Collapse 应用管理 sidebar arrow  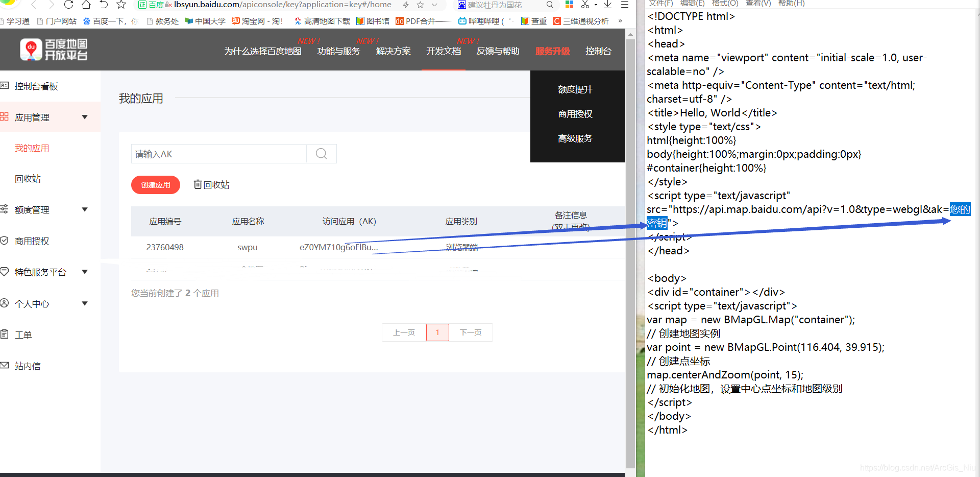point(85,117)
